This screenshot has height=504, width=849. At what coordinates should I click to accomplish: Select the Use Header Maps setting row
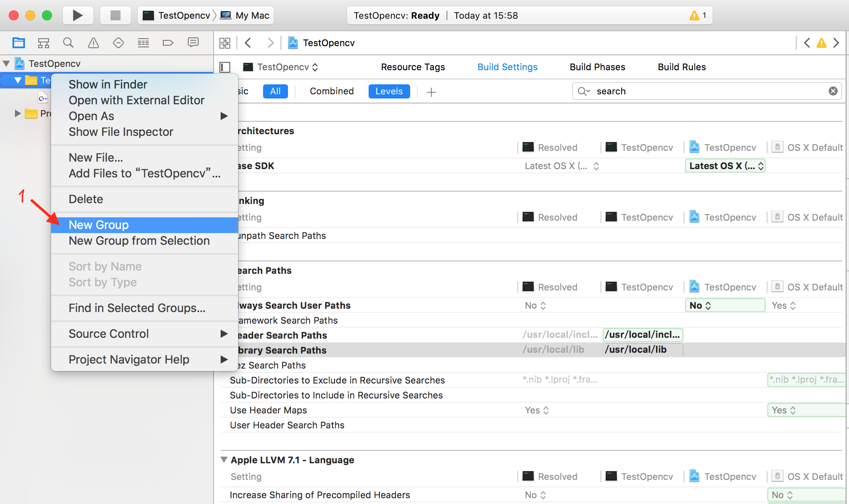pyautogui.click(x=533, y=410)
